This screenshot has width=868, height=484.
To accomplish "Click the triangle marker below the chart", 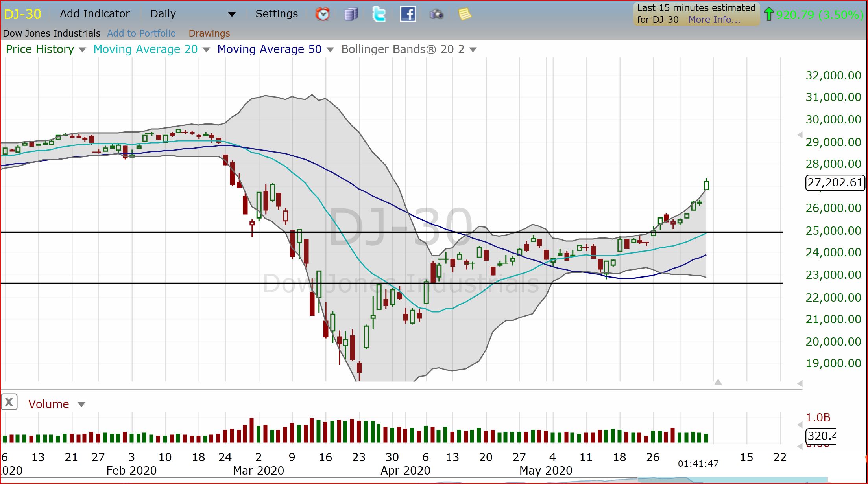I will point(718,382).
